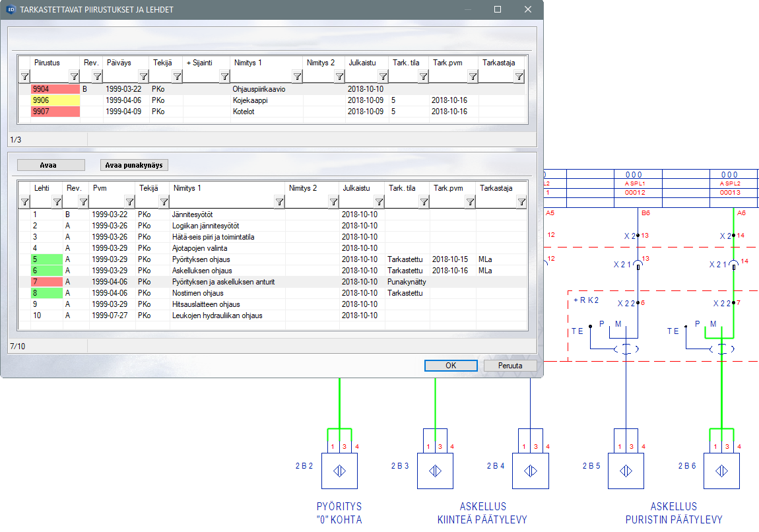759x532 pixels.
Task: Cancel with the Peruuta button
Action: coord(510,366)
